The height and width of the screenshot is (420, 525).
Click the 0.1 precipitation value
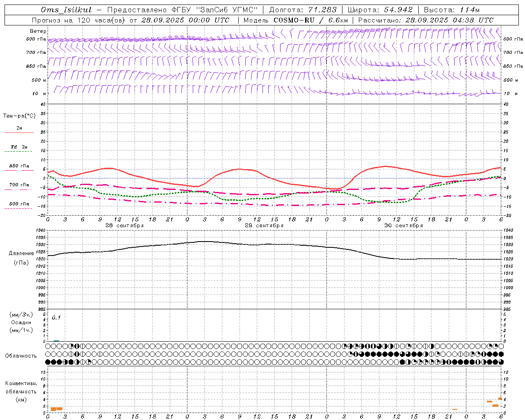(56, 317)
